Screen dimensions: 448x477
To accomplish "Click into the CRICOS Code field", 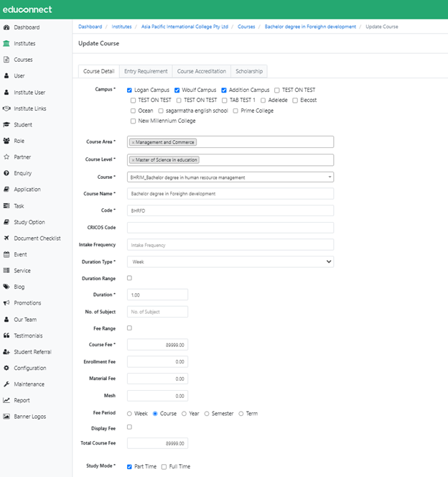I will tap(230, 228).
